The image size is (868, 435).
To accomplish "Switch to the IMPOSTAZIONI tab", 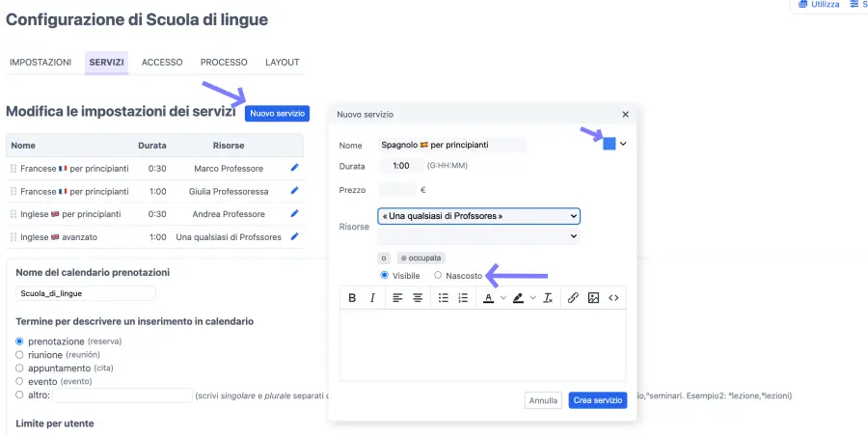I will tap(41, 63).
